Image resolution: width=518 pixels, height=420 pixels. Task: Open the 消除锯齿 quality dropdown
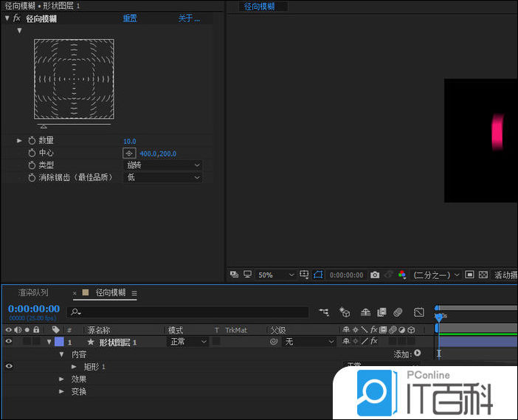[162, 178]
